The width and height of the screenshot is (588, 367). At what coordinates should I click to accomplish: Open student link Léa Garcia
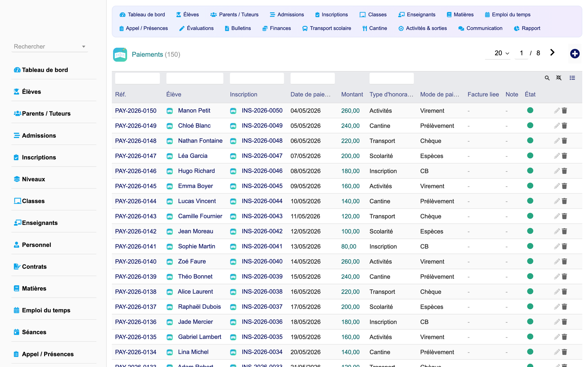pos(193,156)
